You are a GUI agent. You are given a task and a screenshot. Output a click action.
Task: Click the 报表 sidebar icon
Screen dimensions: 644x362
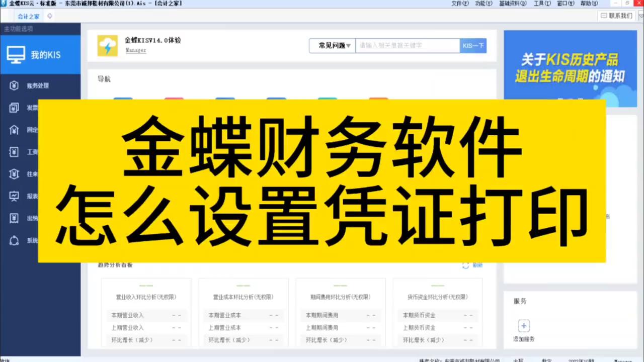click(14, 196)
